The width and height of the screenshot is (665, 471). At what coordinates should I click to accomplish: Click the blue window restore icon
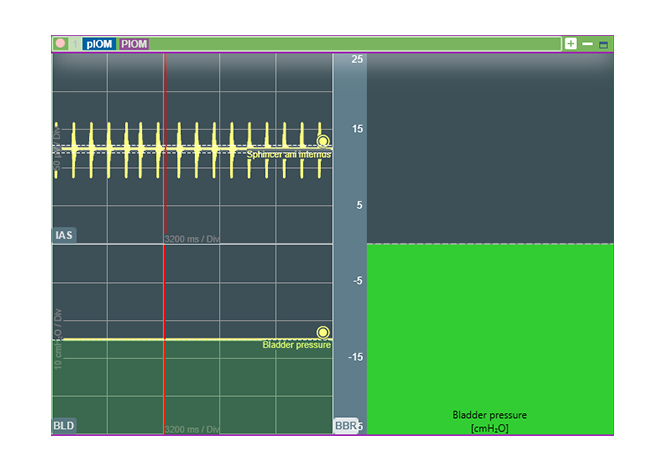click(x=603, y=44)
